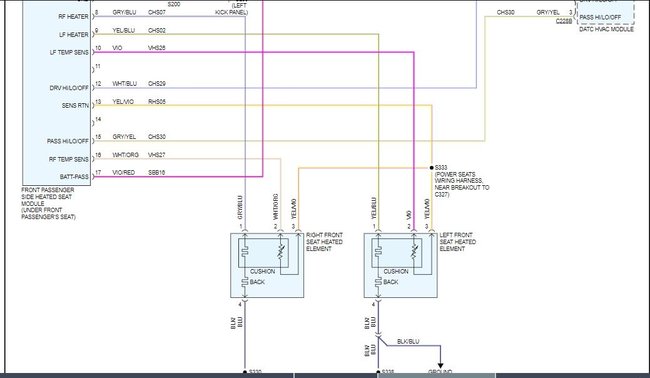Select the S200 splice label
Image resolution: width=650 pixels, height=378 pixels.
[x=174, y=4]
